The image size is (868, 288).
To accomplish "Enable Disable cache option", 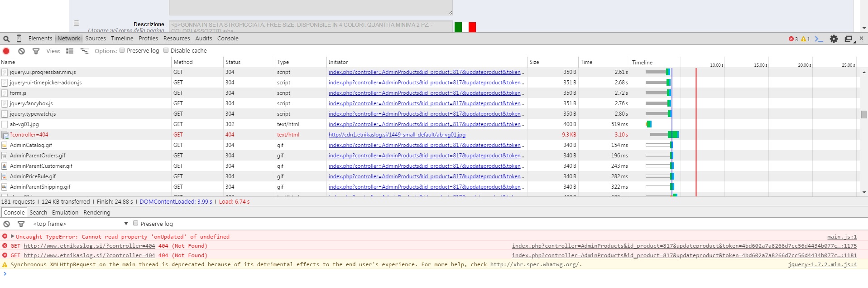I will [x=166, y=50].
